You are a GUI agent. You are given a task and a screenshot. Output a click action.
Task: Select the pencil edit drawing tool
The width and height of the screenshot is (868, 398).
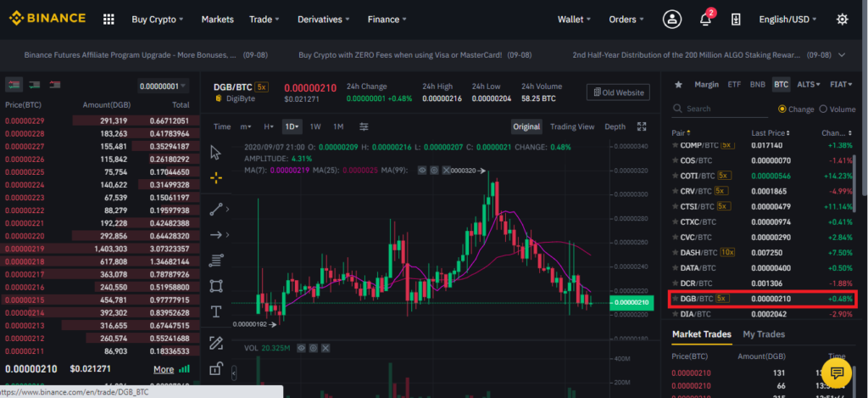click(x=216, y=343)
